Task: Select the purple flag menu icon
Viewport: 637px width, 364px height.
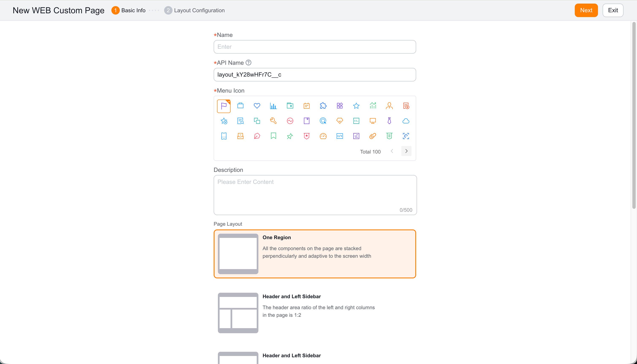Action: click(224, 106)
